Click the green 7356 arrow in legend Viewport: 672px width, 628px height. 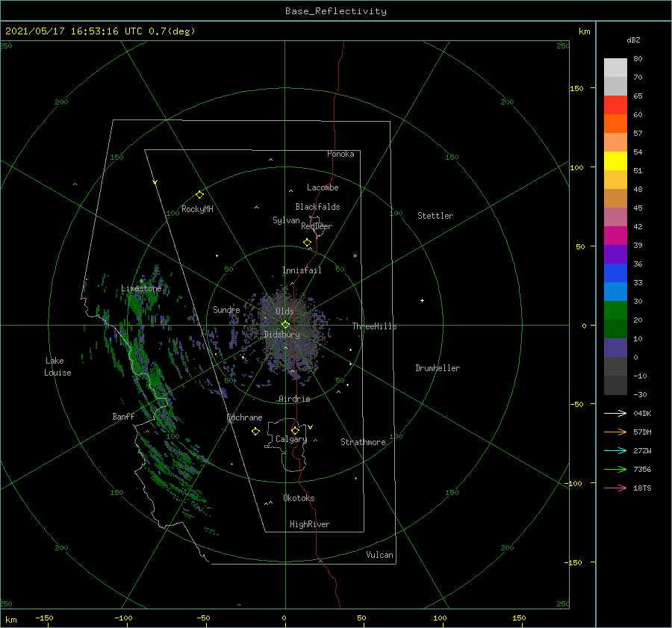[615, 470]
